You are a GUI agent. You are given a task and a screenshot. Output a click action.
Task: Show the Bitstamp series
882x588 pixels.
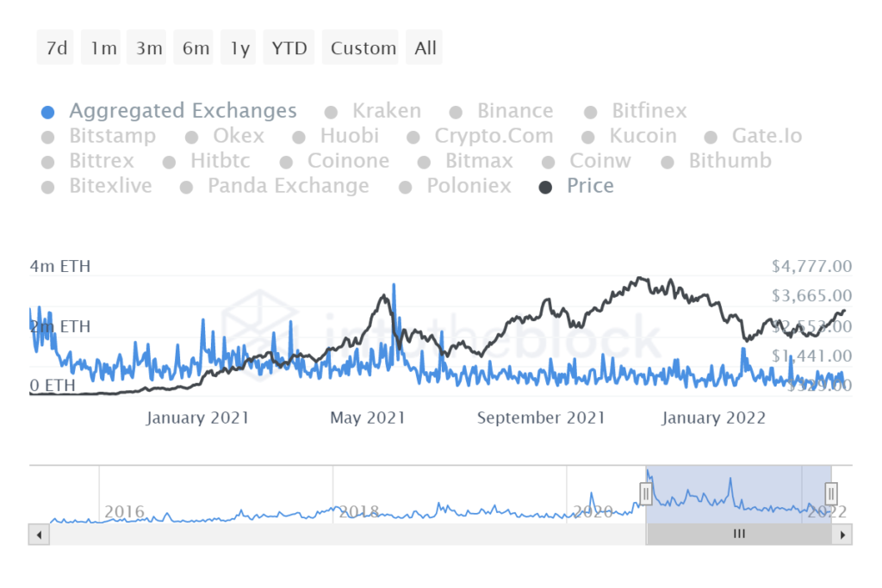point(98,136)
